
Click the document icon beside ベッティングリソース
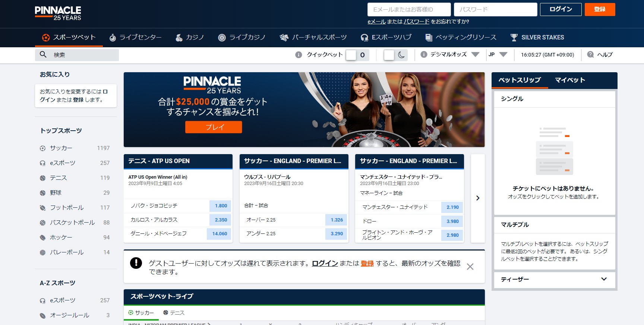pos(429,38)
